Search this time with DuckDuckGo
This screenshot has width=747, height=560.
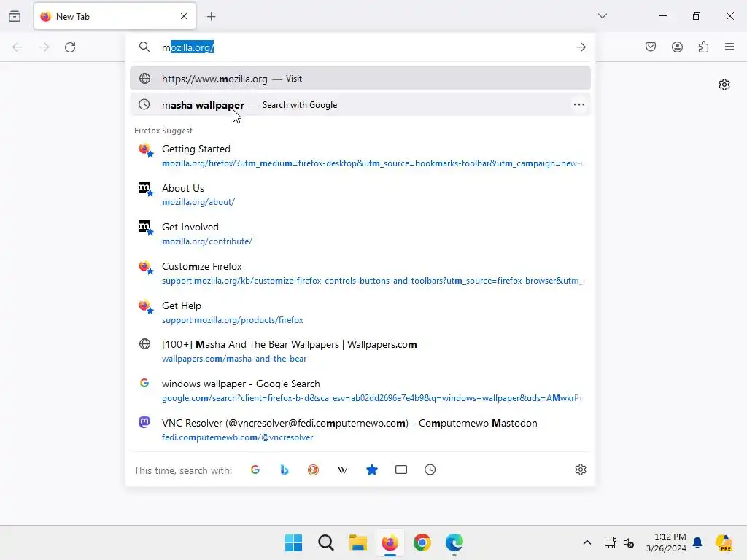(x=314, y=470)
